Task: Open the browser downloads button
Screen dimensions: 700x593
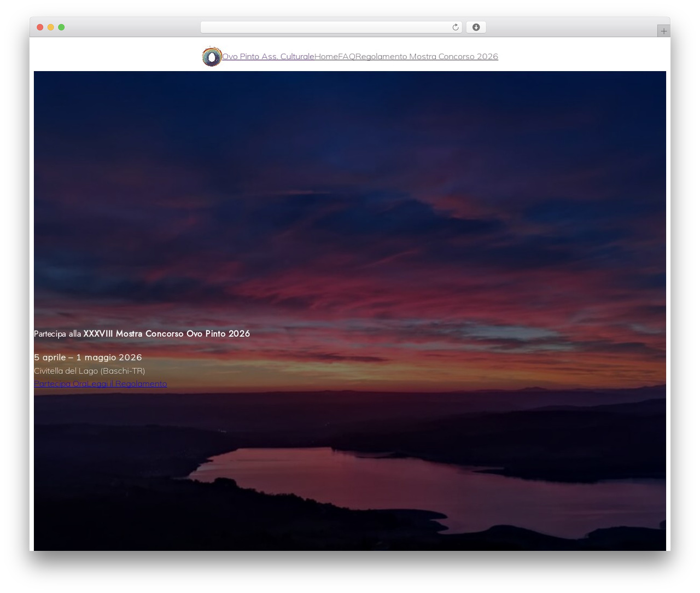Action: (476, 27)
